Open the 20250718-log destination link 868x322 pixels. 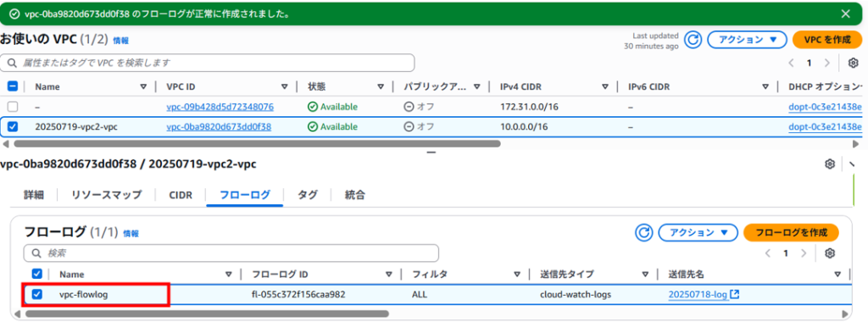click(x=698, y=294)
